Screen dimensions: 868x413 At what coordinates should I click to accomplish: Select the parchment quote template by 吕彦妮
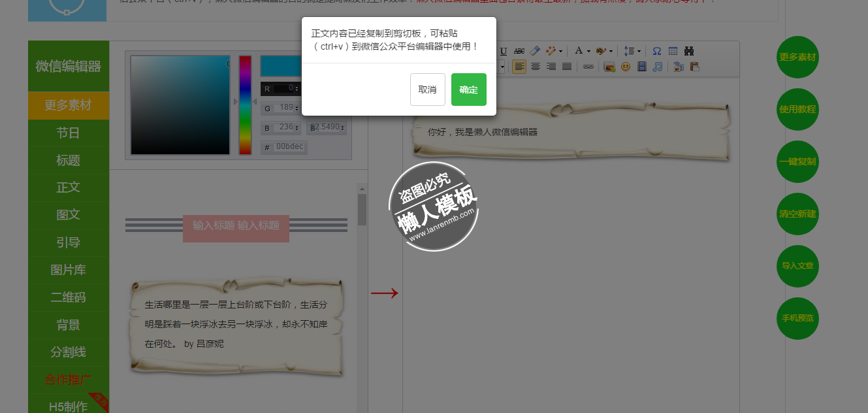(x=236, y=325)
